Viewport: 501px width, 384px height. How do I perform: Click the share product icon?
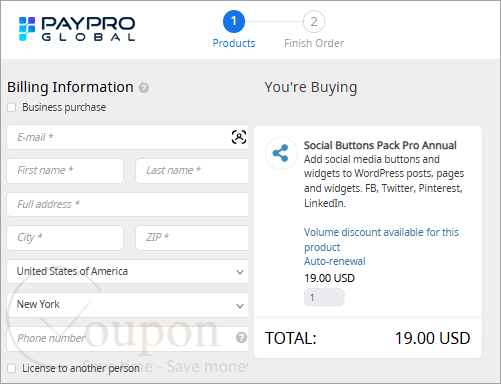[281, 153]
